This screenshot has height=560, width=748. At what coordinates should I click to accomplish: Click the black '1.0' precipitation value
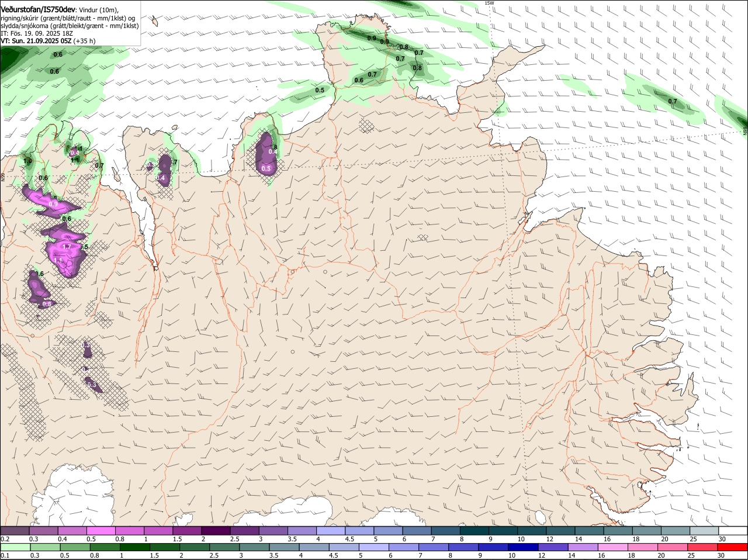[x=27, y=161]
